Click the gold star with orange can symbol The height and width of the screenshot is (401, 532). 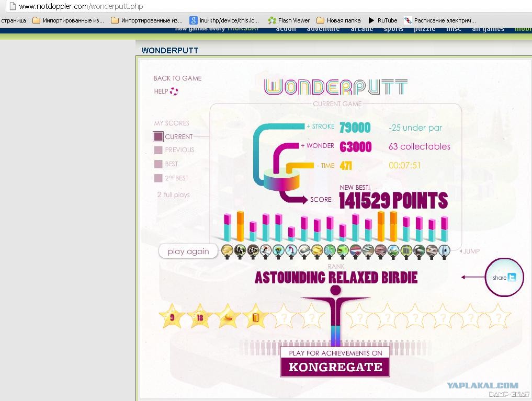(255, 317)
